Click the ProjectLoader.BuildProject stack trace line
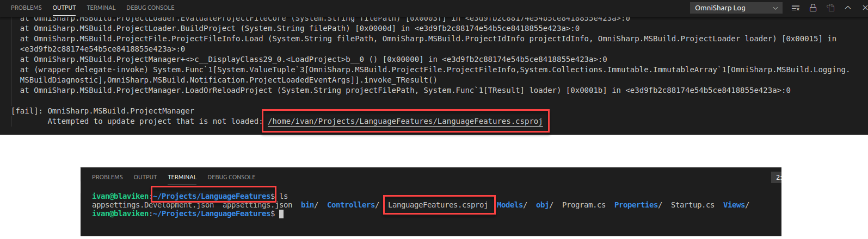 coord(300,28)
